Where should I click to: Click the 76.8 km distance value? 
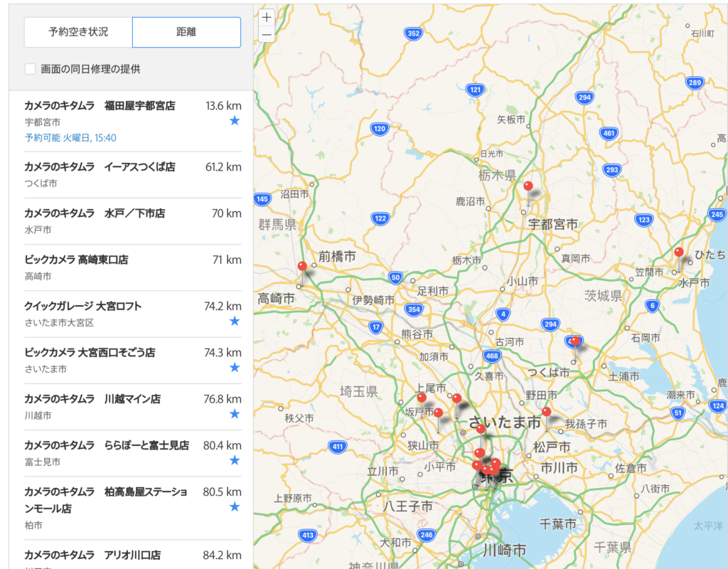pyautogui.click(x=223, y=400)
